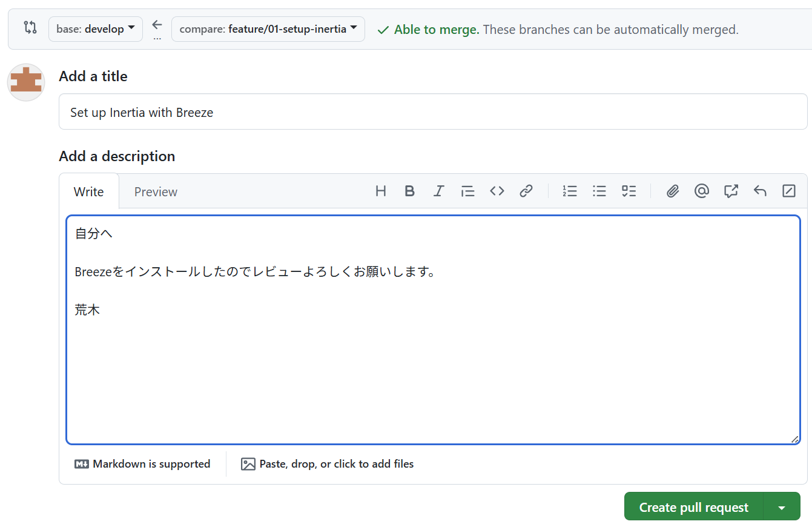Attach files with paperclip icon
Image resolution: width=812 pixels, height=527 pixels.
coord(672,191)
